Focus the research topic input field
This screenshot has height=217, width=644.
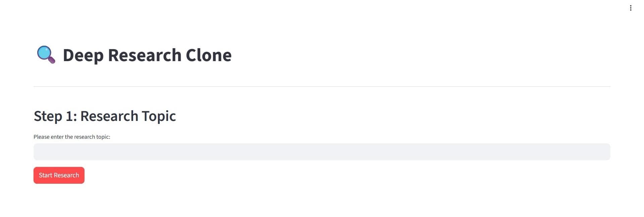322,152
